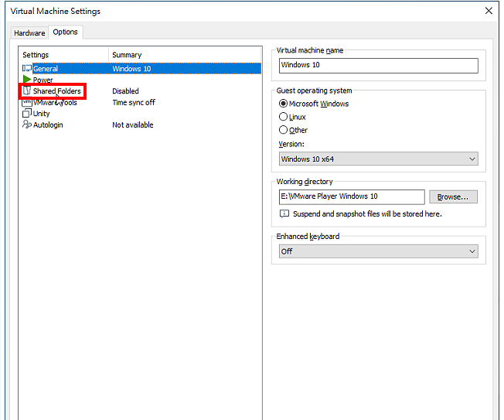This screenshot has width=504, height=420.
Task: Click the Browse button
Action: 453,196
